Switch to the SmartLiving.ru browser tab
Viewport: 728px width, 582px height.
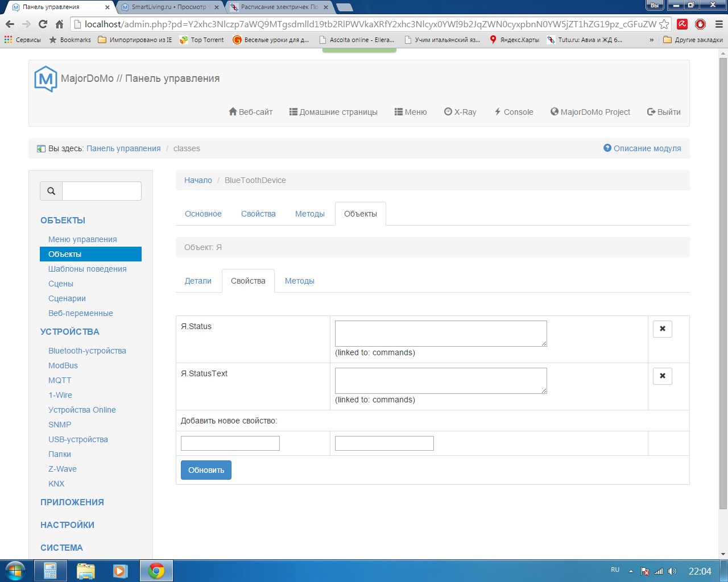pos(171,7)
